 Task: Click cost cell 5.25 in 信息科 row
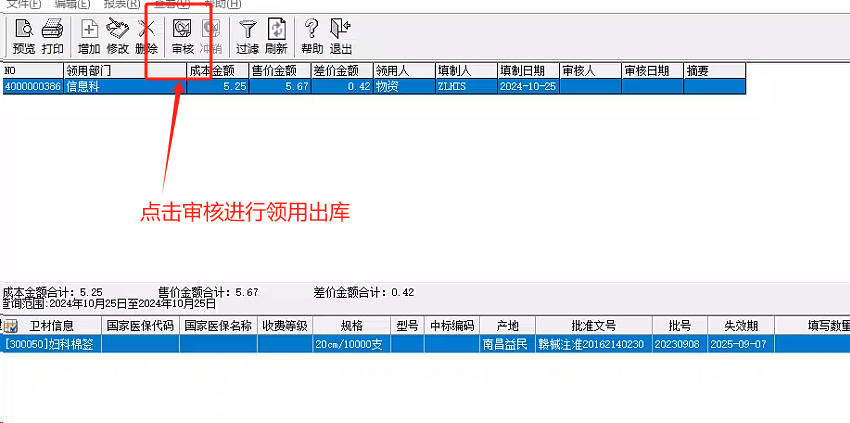pos(218,86)
